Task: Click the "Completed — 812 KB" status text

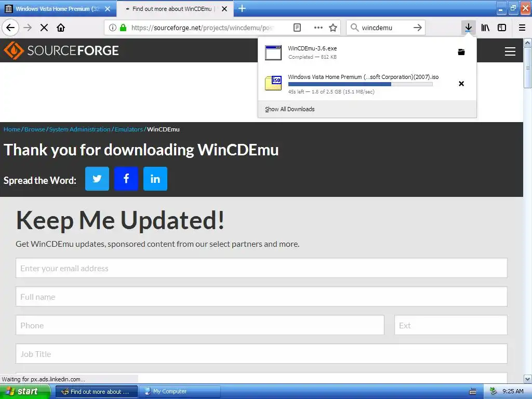Action: coord(312,57)
